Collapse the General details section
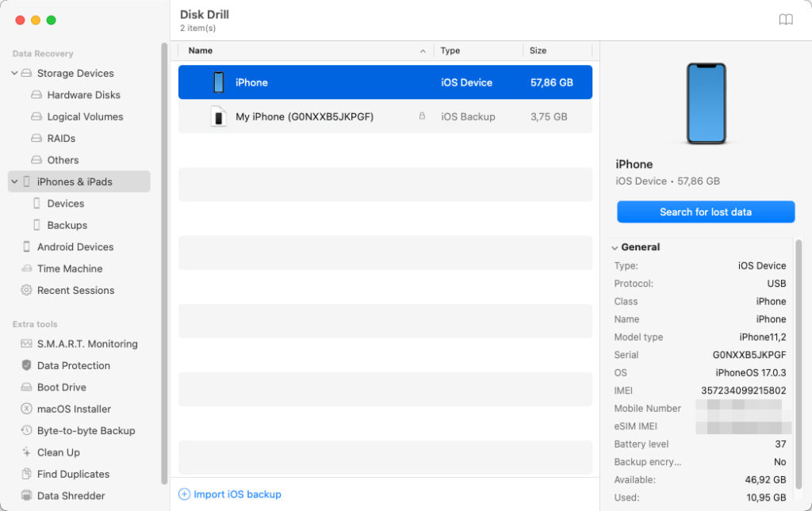This screenshot has width=812, height=511. [615, 247]
